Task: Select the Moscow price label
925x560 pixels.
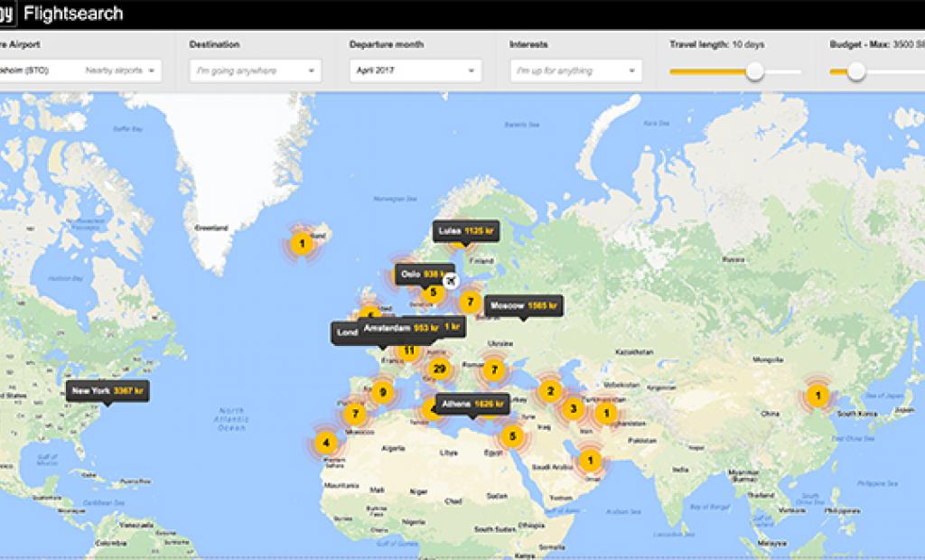Action: point(523,306)
